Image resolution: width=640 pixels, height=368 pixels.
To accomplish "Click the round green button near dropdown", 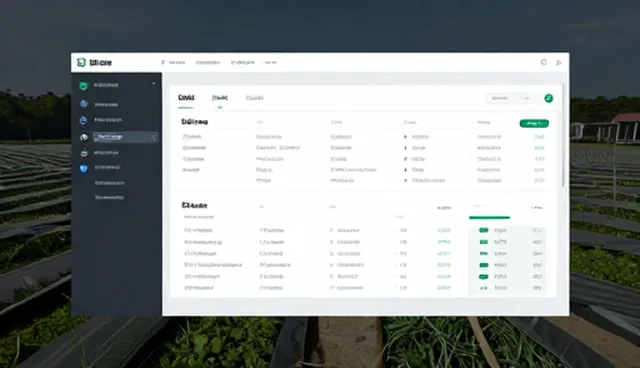I will pyautogui.click(x=549, y=98).
